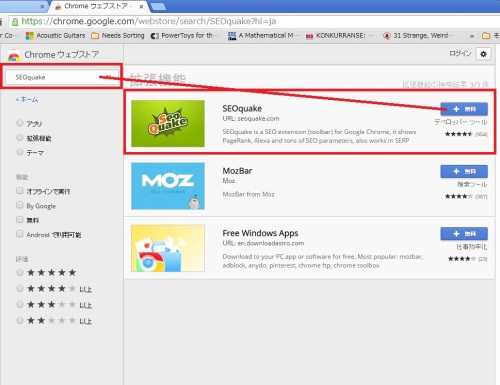The width and height of the screenshot is (500, 385).
Task: Add Free Windows Apps with blue button
Action: 464,233
